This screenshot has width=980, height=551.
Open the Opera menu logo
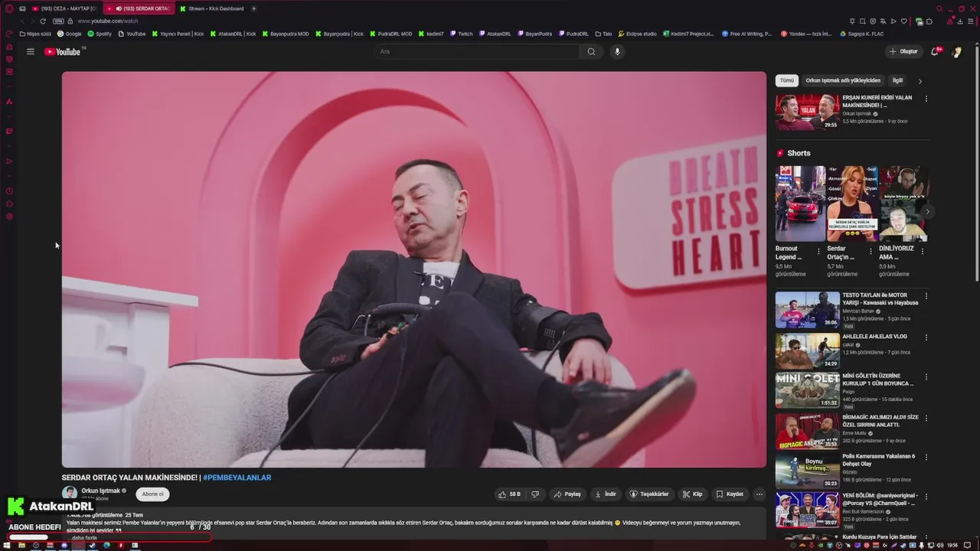point(9,8)
